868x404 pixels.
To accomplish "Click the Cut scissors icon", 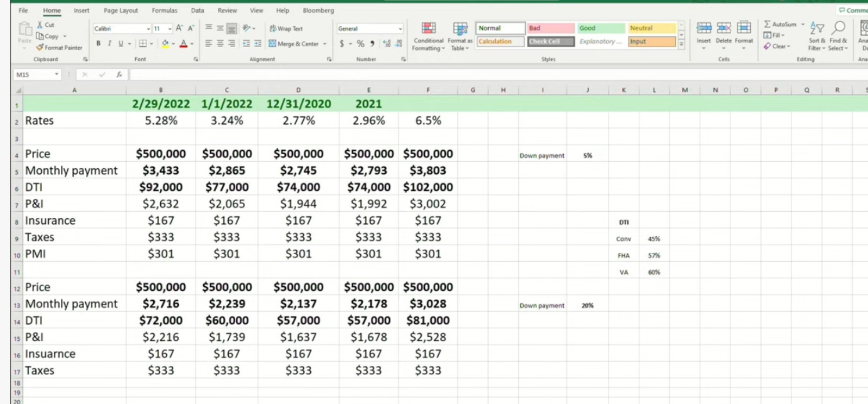I will pos(40,25).
